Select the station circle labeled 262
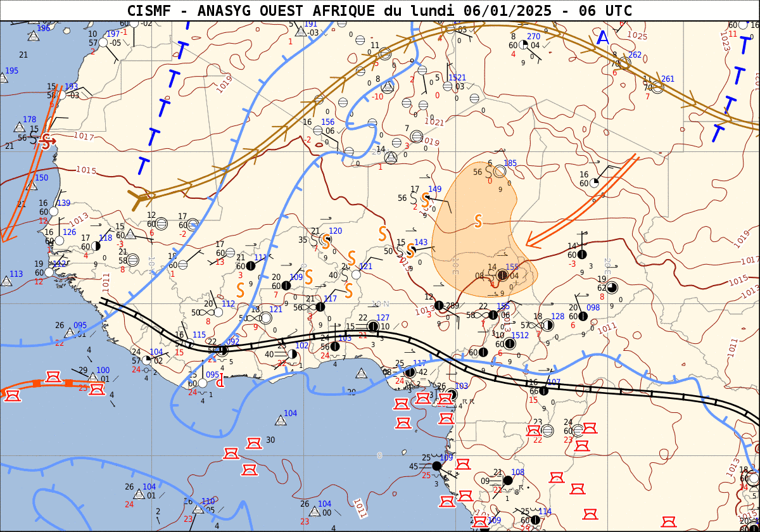The width and height of the screenshot is (760, 532). pyautogui.click(x=624, y=63)
